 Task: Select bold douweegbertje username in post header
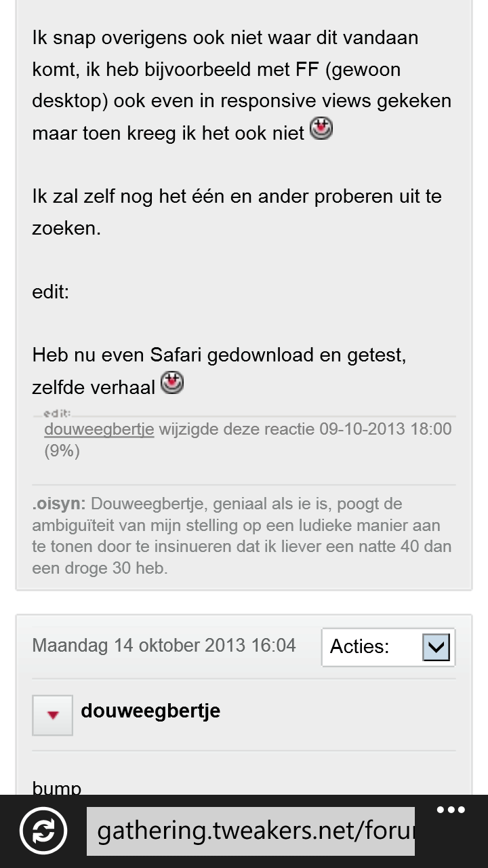(x=150, y=711)
